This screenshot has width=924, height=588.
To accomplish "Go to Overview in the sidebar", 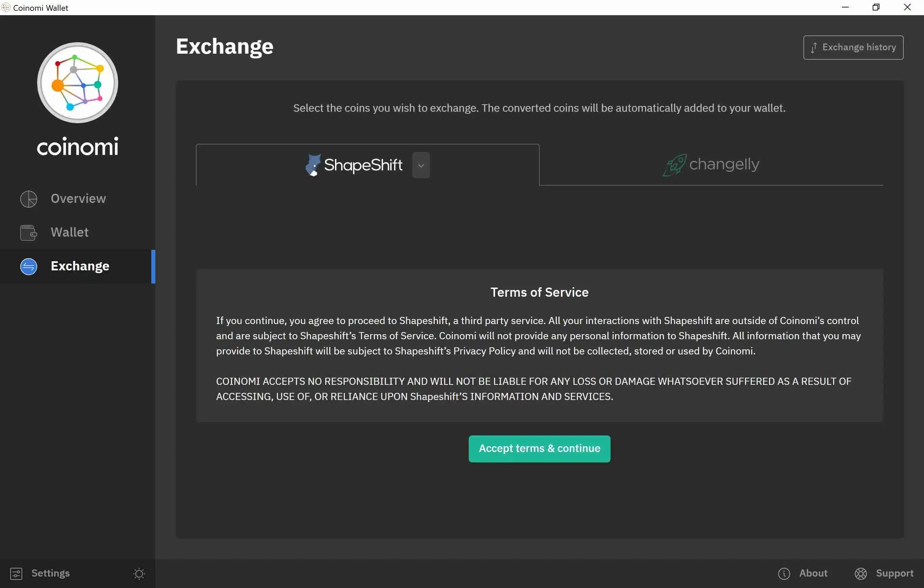I will [x=78, y=199].
